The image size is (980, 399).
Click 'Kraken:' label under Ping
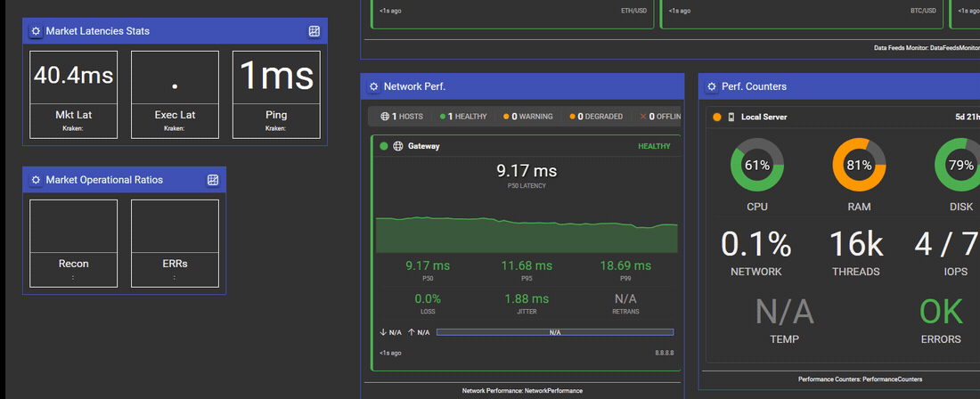click(x=276, y=128)
